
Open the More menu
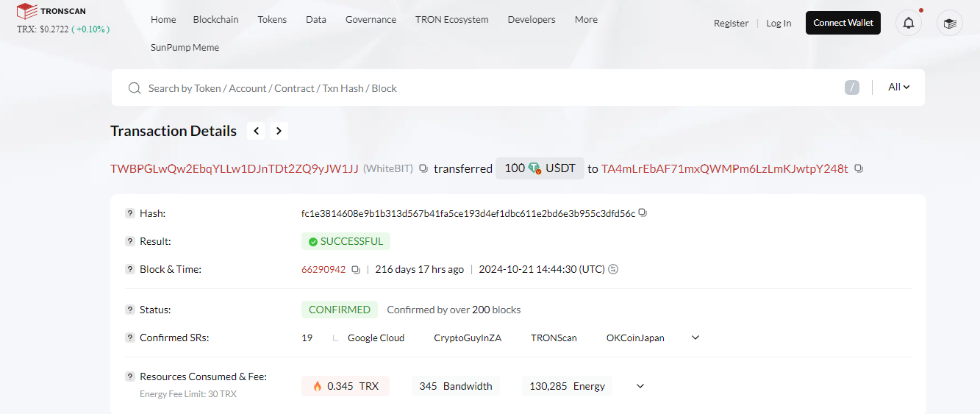tap(586, 20)
